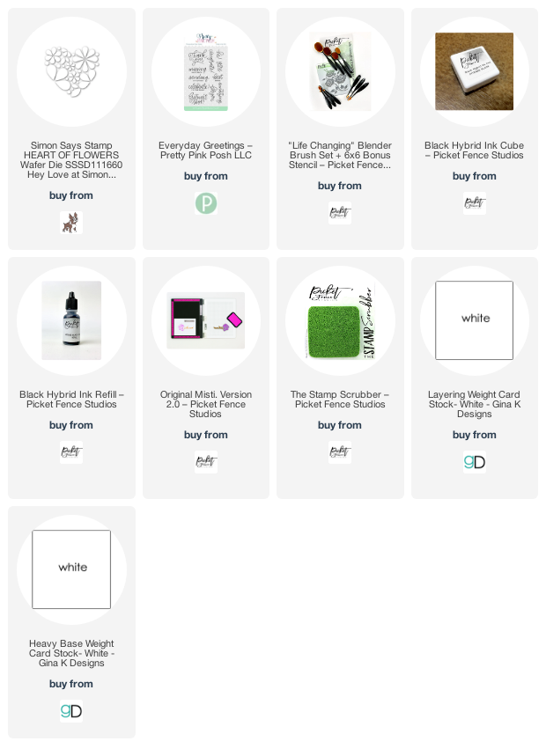View the green Stamp Scrubber image

tap(340, 320)
